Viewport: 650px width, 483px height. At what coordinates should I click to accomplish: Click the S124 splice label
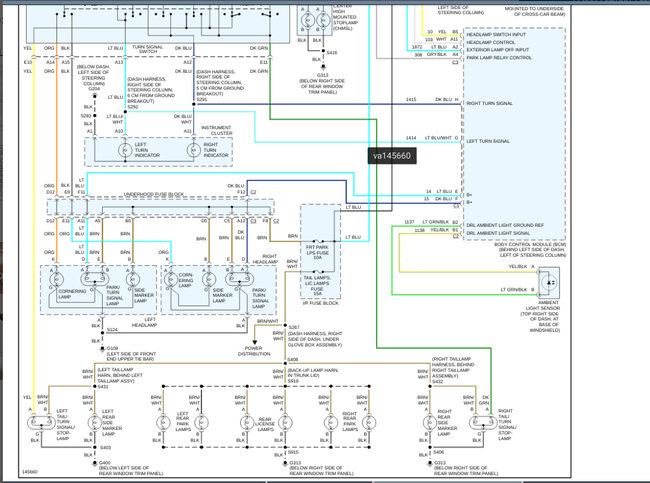coord(112,330)
